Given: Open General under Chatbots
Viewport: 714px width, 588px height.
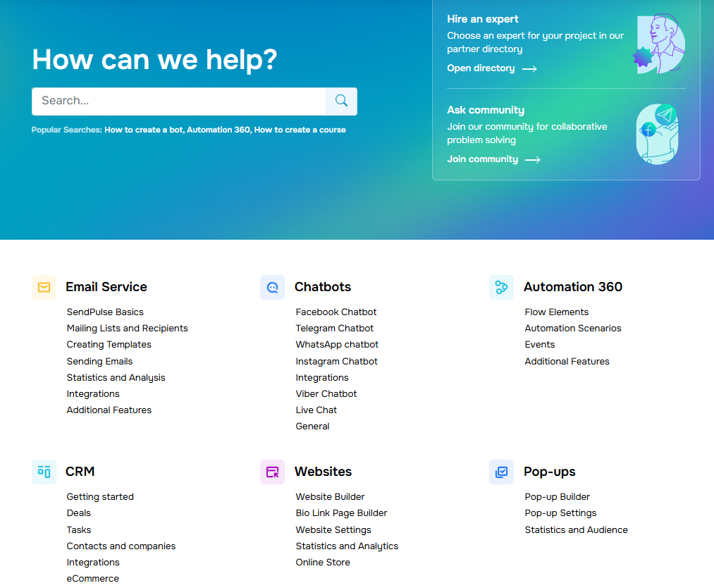Looking at the screenshot, I should (312, 427).
